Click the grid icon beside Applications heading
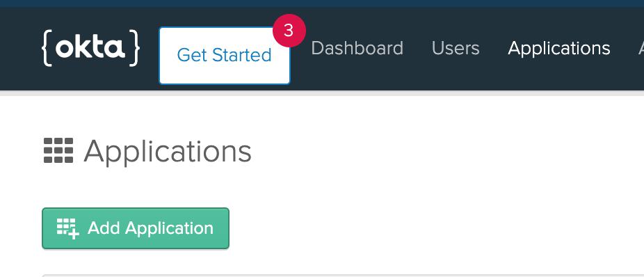The height and width of the screenshot is (277, 644). pos(58,150)
